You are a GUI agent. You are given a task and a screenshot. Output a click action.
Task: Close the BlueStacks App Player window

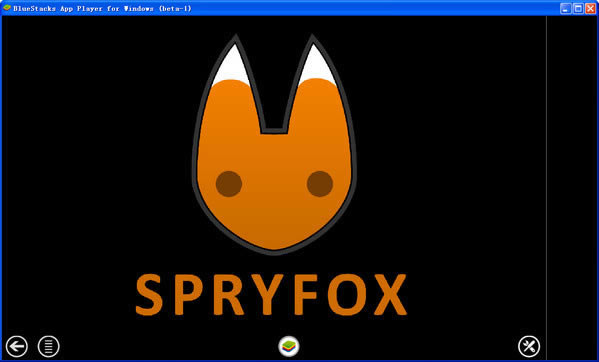(x=591, y=8)
